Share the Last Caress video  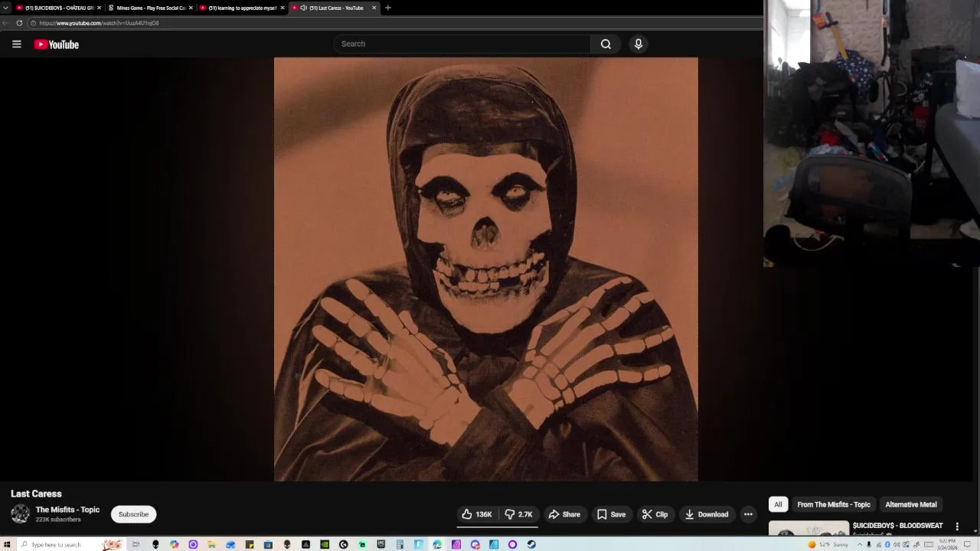pos(565,514)
